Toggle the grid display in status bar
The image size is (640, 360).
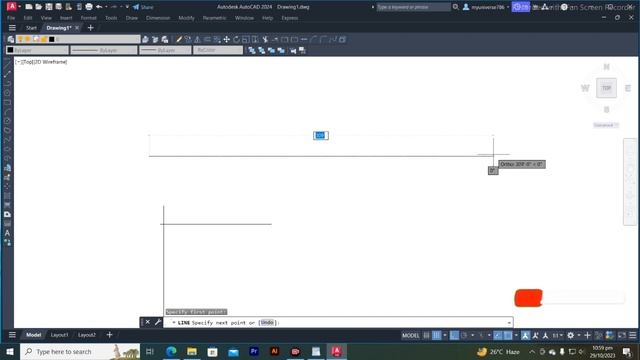point(426,335)
